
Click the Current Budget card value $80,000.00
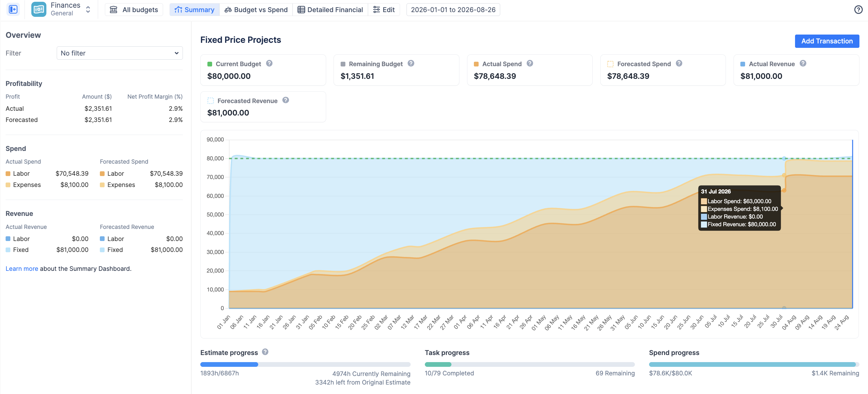(229, 76)
